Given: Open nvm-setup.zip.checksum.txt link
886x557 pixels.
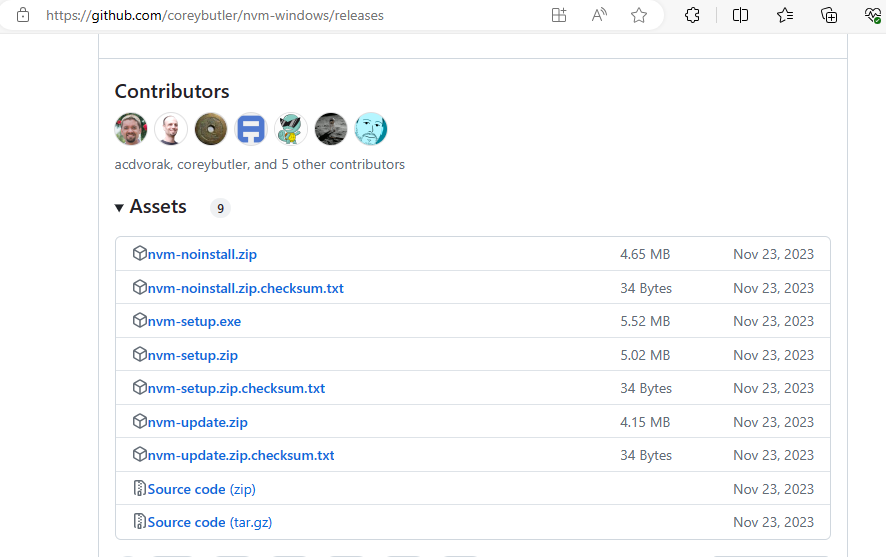Looking at the screenshot, I should click(236, 388).
